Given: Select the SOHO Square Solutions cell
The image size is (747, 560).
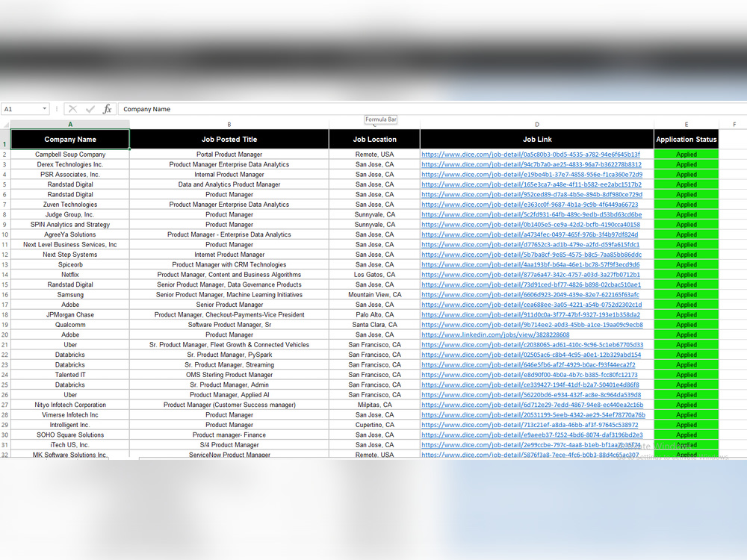Looking at the screenshot, I should point(70,435).
